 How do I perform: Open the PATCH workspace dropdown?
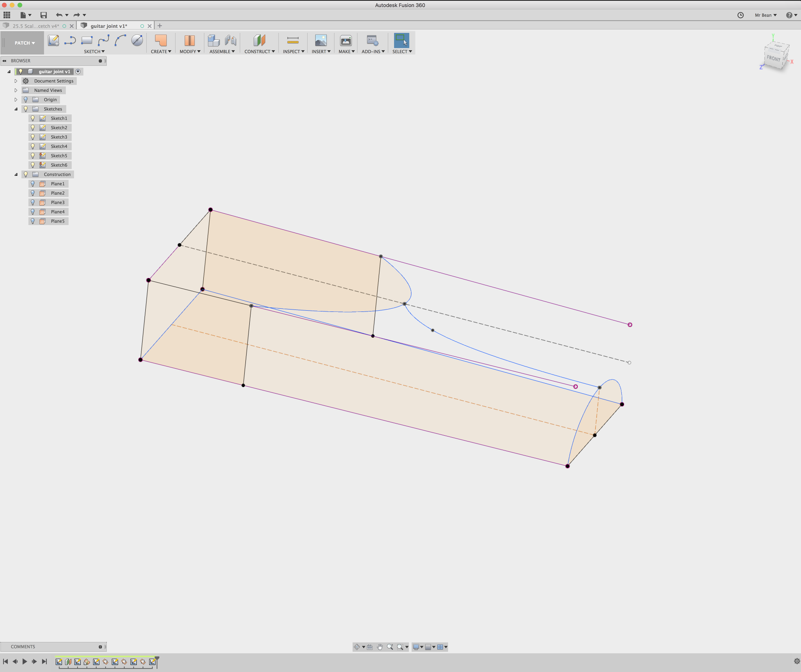[24, 43]
